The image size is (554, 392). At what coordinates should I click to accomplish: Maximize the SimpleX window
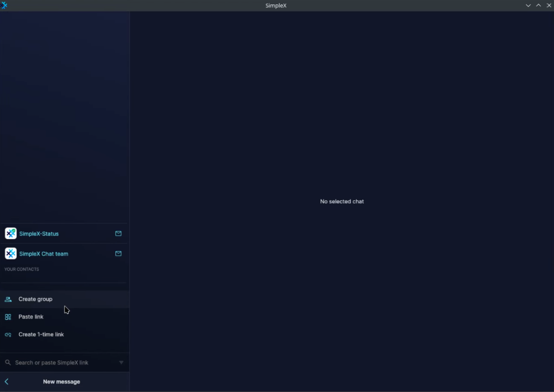[538, 5]
